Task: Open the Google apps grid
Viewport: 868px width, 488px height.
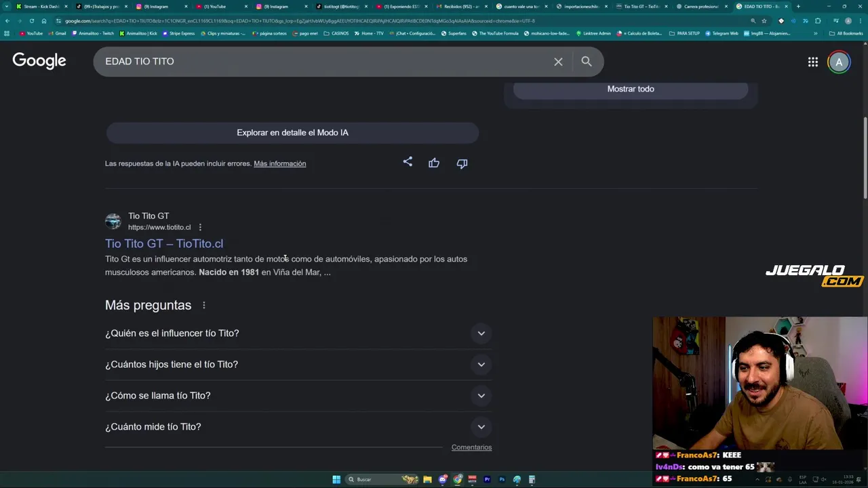Action: [x=812, y=62]
